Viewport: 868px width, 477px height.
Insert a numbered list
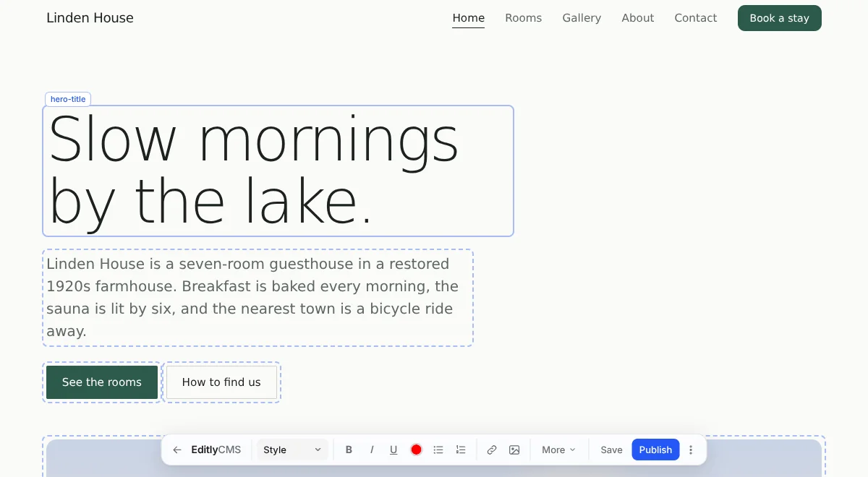461,450
